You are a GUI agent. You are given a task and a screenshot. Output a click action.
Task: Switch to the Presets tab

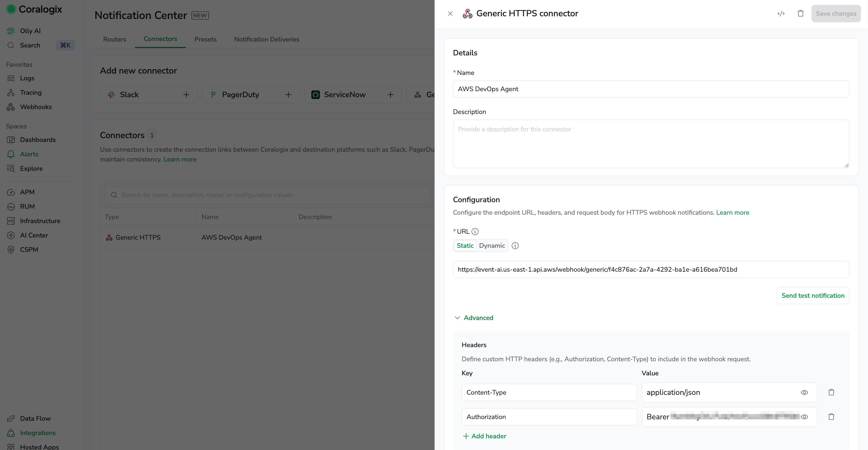click(206, 39)
